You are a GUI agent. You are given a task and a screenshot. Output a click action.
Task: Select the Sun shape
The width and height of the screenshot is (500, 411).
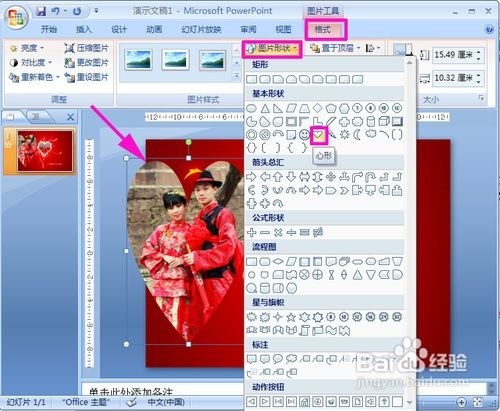344,135
